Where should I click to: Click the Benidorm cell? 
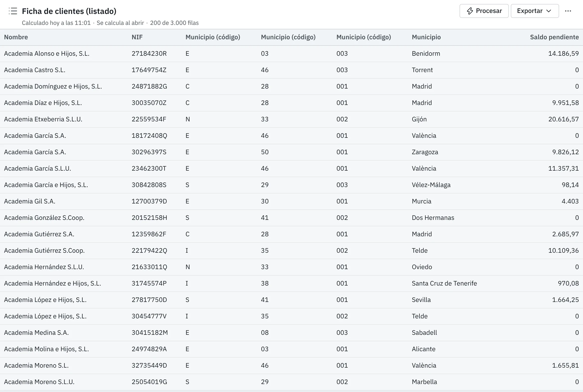point(426,53)
